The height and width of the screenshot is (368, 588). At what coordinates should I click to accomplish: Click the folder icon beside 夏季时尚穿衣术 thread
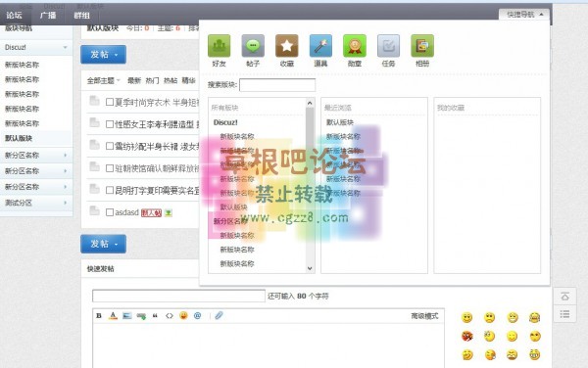(94, 101)
